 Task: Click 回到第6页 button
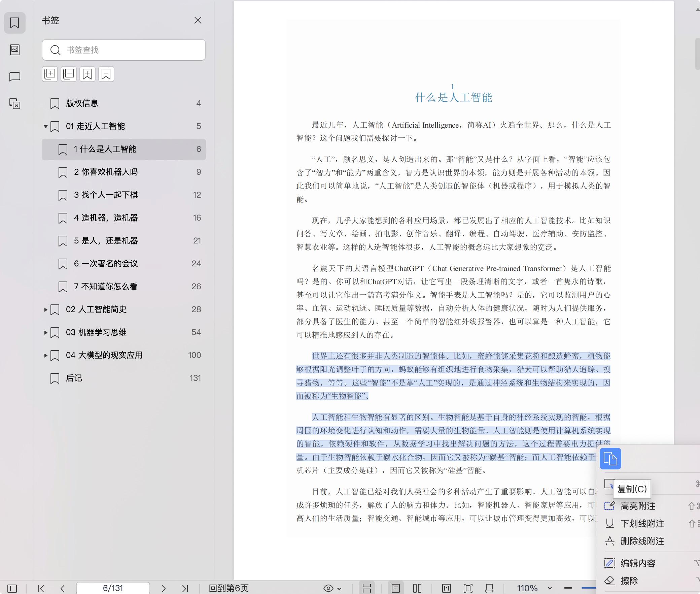229,588
